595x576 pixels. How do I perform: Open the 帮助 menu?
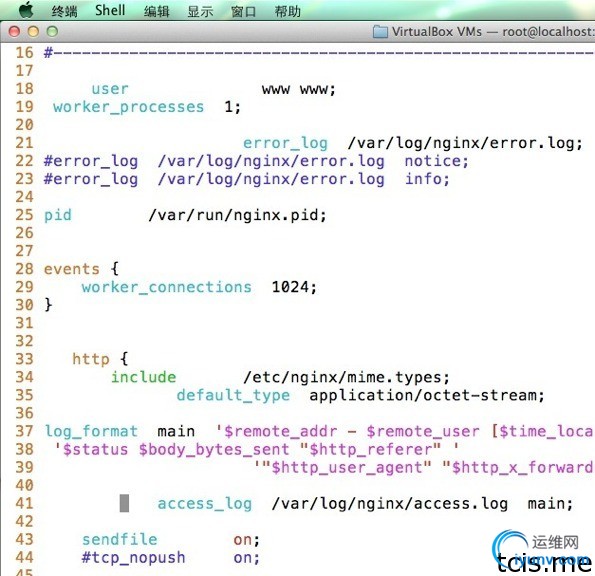(287, 11)
